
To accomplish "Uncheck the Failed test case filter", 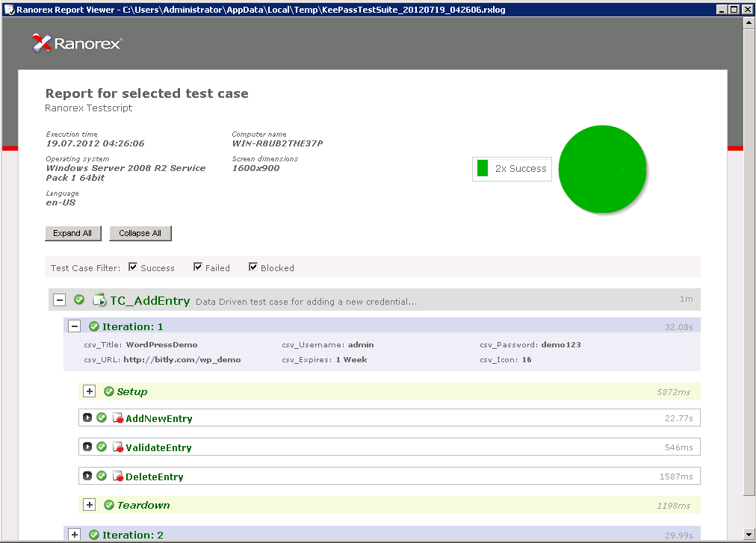I will pyautogui.click(x=198, y=267).
